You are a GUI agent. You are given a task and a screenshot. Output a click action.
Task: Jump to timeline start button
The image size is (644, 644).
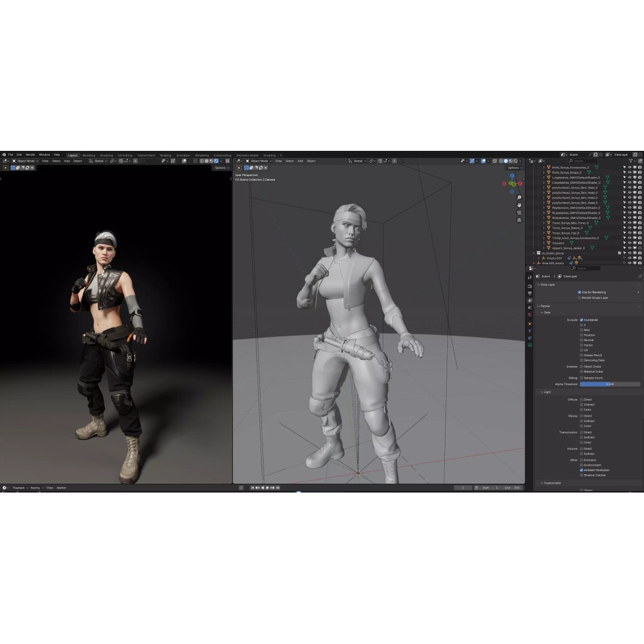pos(253,488)
